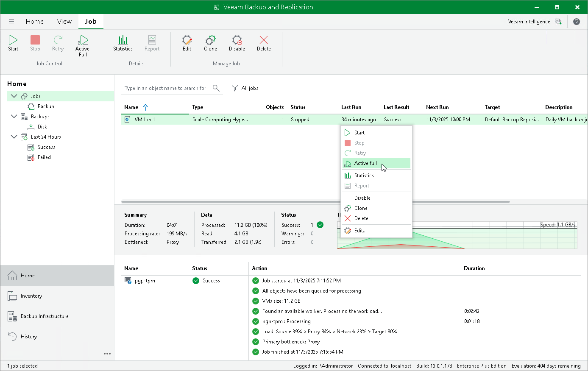Click the Next Run column header
588x371 pixels.
pos(438,107)
